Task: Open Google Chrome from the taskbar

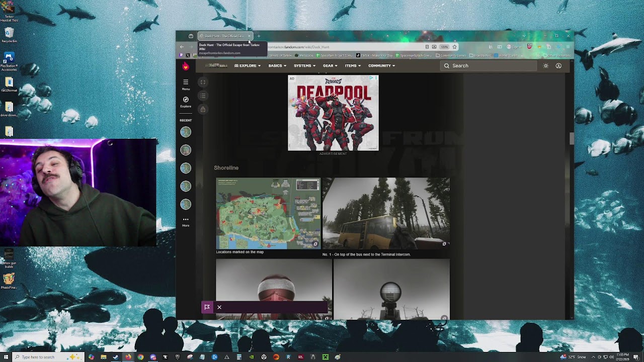Action: click(x=140, y=357)
